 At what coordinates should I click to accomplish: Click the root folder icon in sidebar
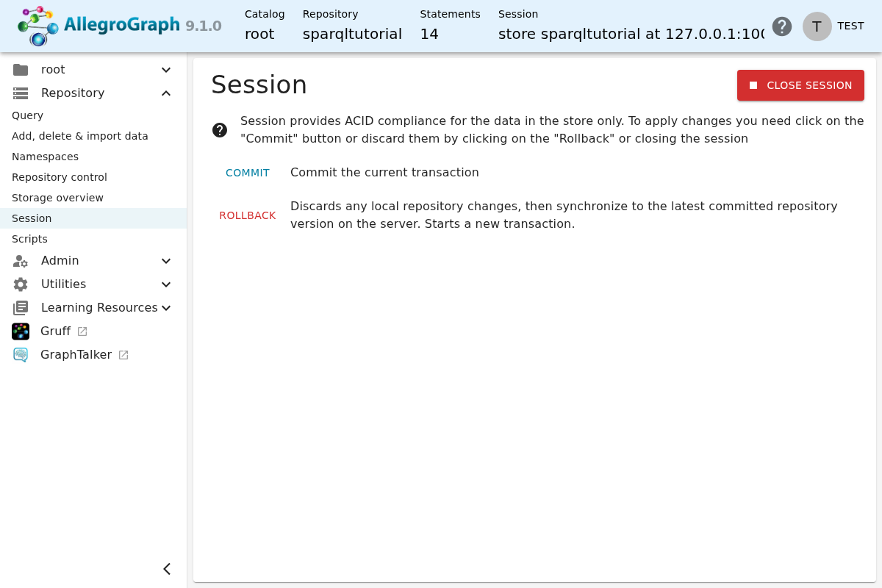pyautogui.click(x=21, y=70)
